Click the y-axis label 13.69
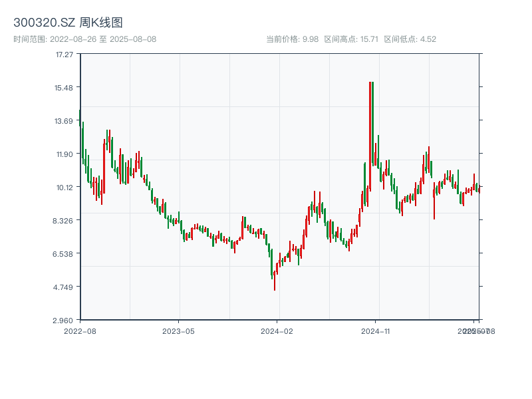 (x=64, y=121)
